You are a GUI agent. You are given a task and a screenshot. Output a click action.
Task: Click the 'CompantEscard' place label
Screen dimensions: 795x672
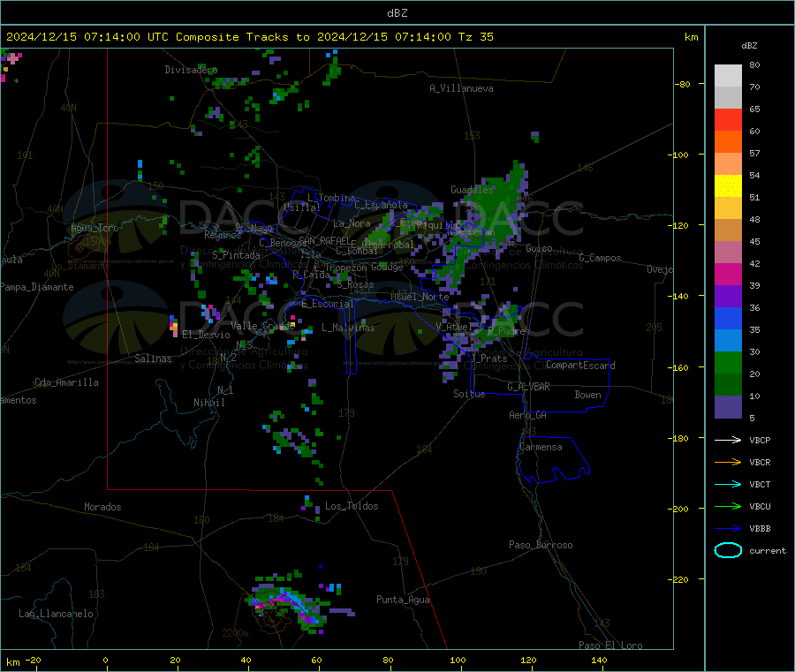coord(580,366)
